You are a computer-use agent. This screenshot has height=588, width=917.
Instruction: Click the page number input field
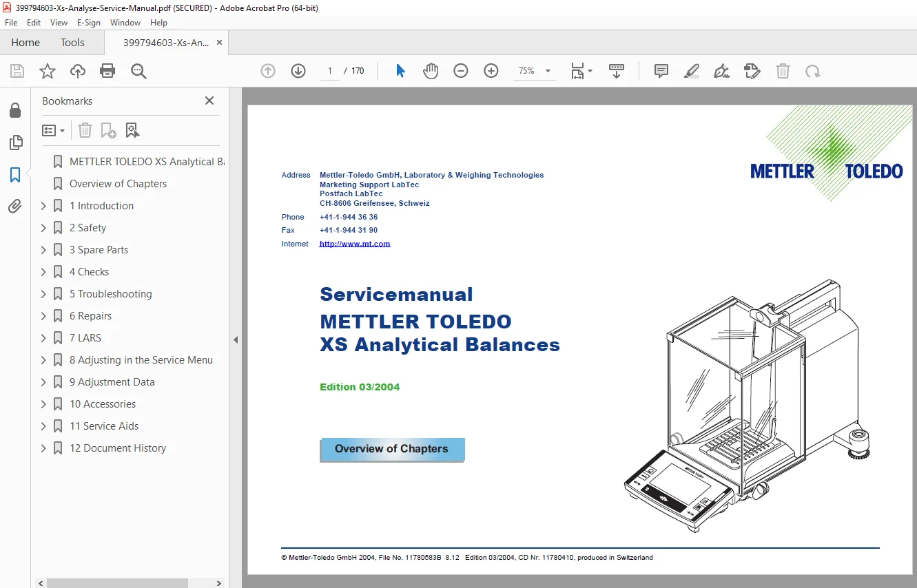(330, 71)
